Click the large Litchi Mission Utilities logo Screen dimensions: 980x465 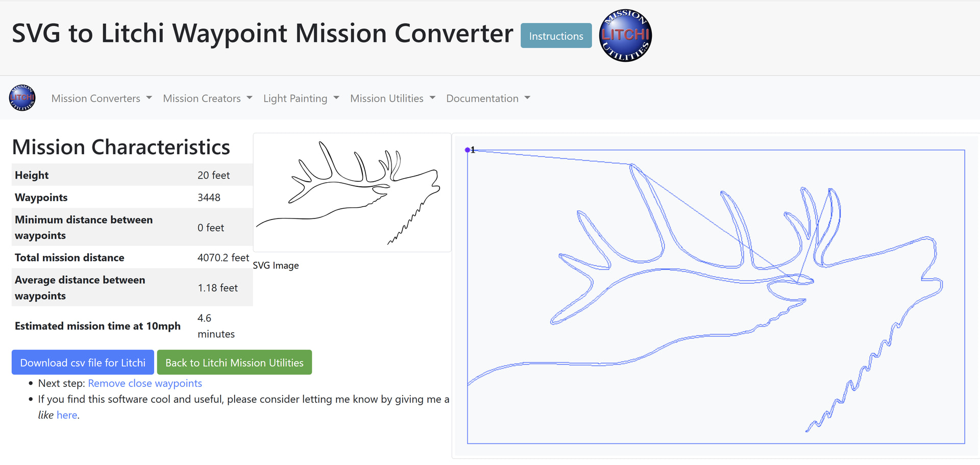tap(625, 35)
